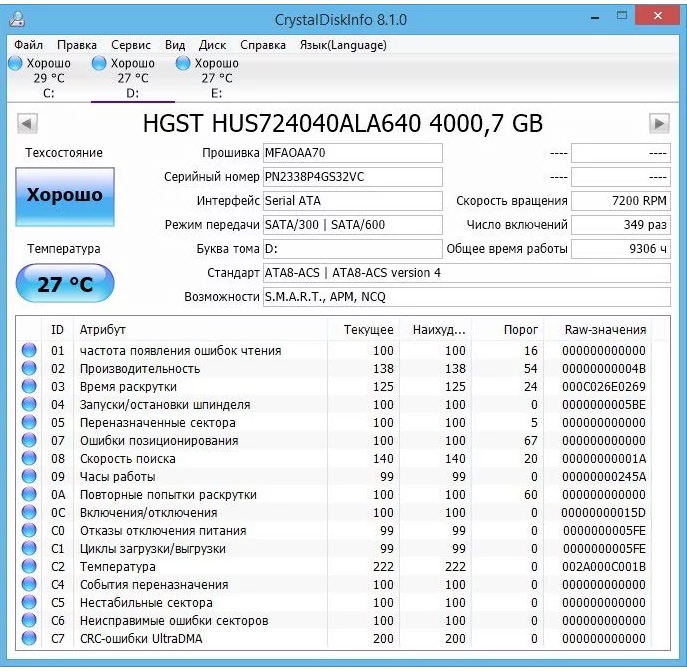Click status orb for attribute 09 Часы работы
The image size is (687, 671).
click(x=29, y=476)
